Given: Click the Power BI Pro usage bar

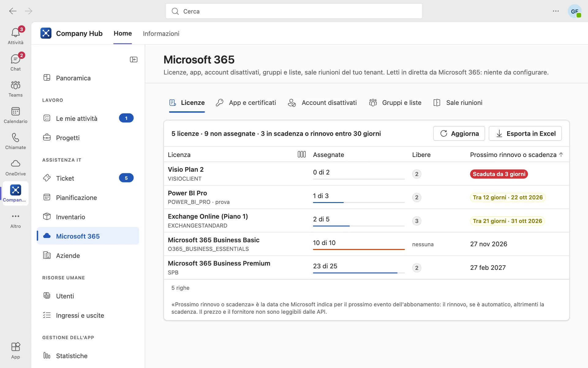Looking at the screenshot, I should point(359,202).
